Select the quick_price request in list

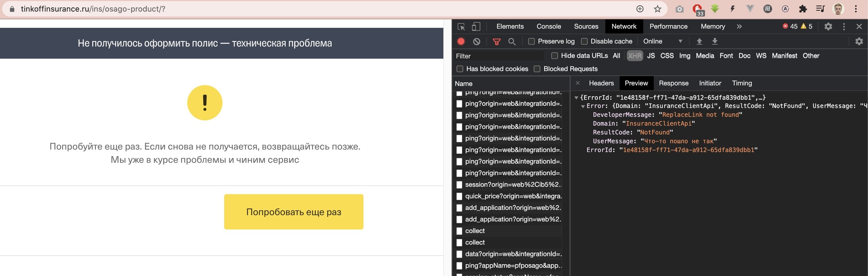(513, 196)
